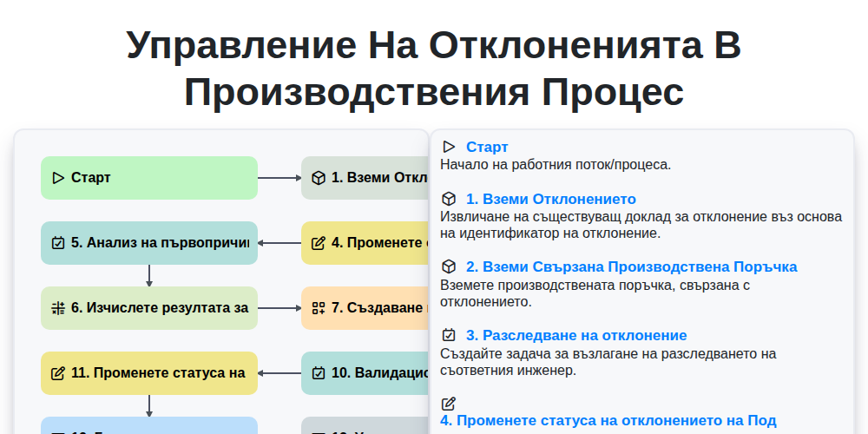Screen dimensions: 868x434
Task: Click the edit pencil icon on node 4. Променете
Action: click(319, 243)
